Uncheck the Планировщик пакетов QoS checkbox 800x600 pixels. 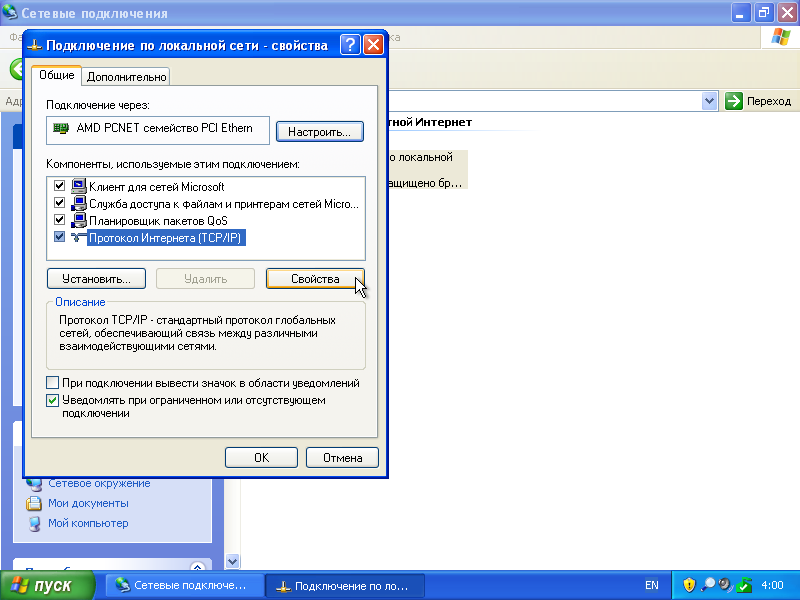click(59, 220)
